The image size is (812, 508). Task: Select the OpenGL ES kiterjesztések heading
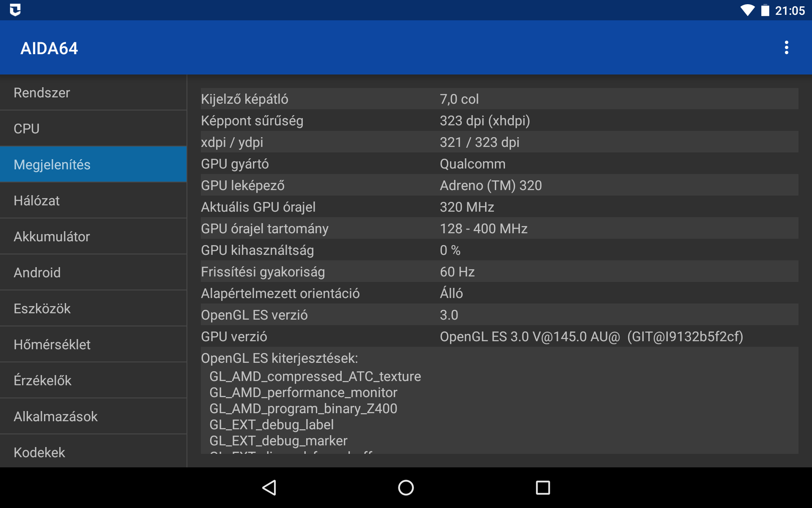coord(279,358)
